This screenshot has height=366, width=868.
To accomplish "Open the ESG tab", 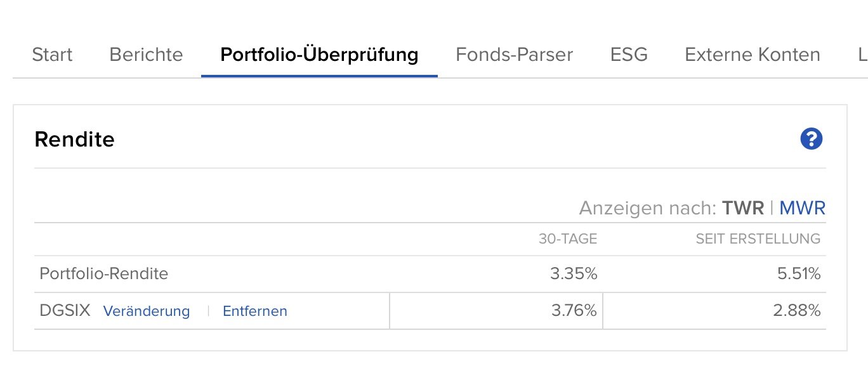I will coord(629,55).
